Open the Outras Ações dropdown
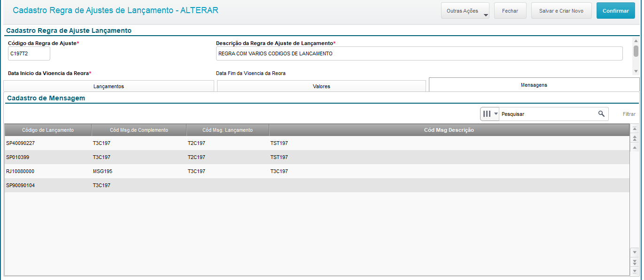The image size is (644, 280). 465,11
